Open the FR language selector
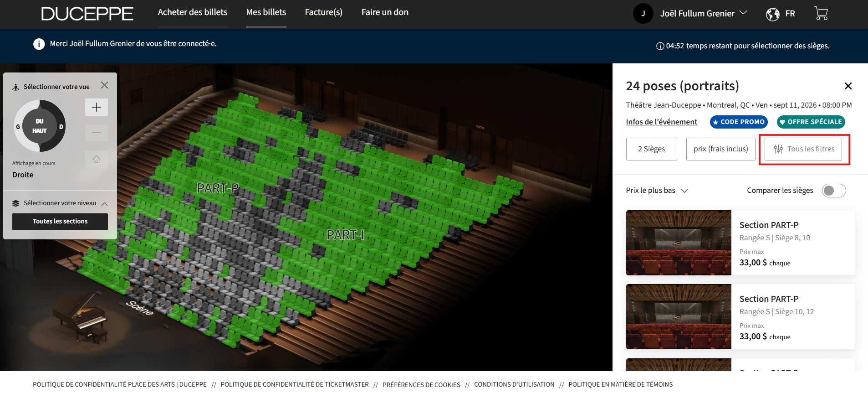The width and height of the screenshot is (868, 393). click(790, 14)
